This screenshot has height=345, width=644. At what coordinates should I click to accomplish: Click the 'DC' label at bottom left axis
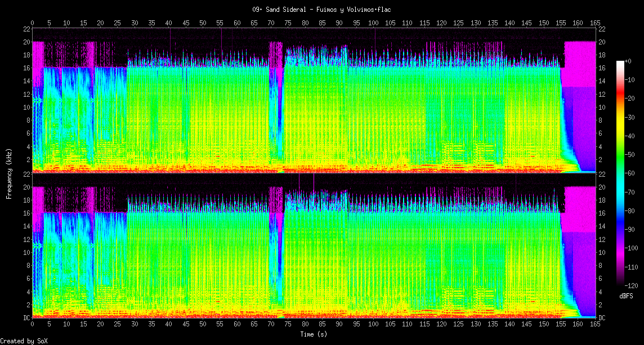(26, 318)
